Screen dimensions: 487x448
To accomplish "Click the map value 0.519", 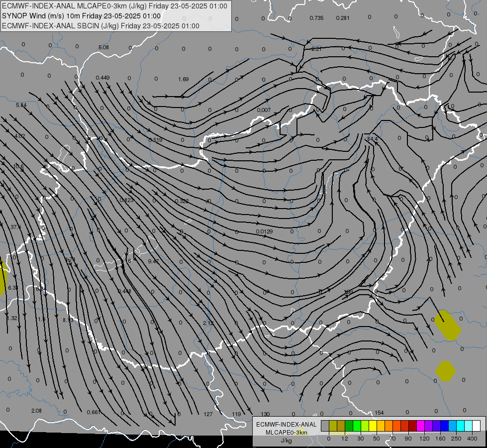I will 155,140.
